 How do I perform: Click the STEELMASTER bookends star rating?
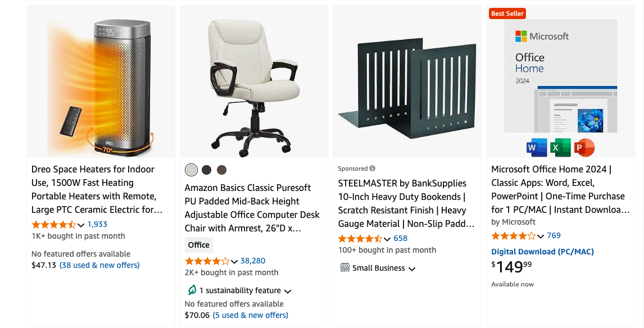(360, 239)
